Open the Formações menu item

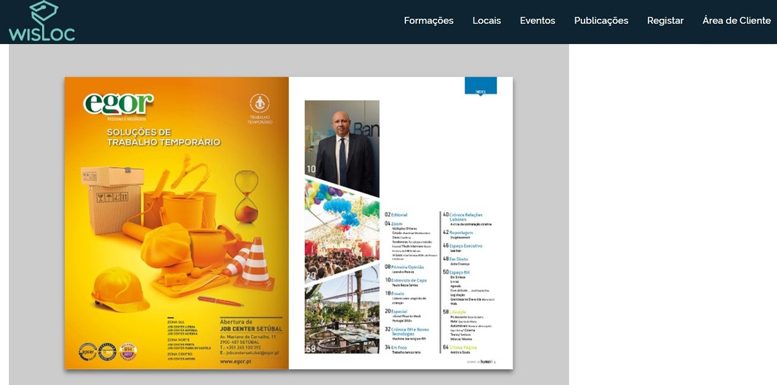[x=429, y=21]
